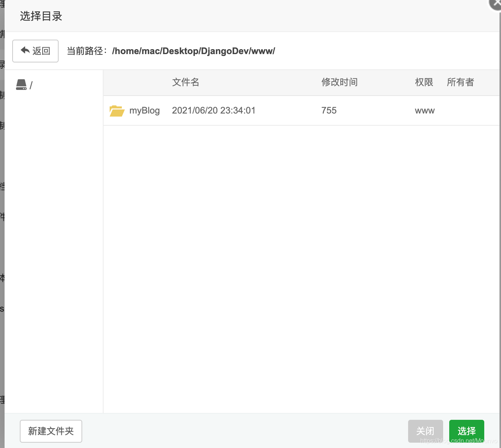Screen dimensions: 501x448
Task: Click the 返回 back button
Action: click(35, 51)
